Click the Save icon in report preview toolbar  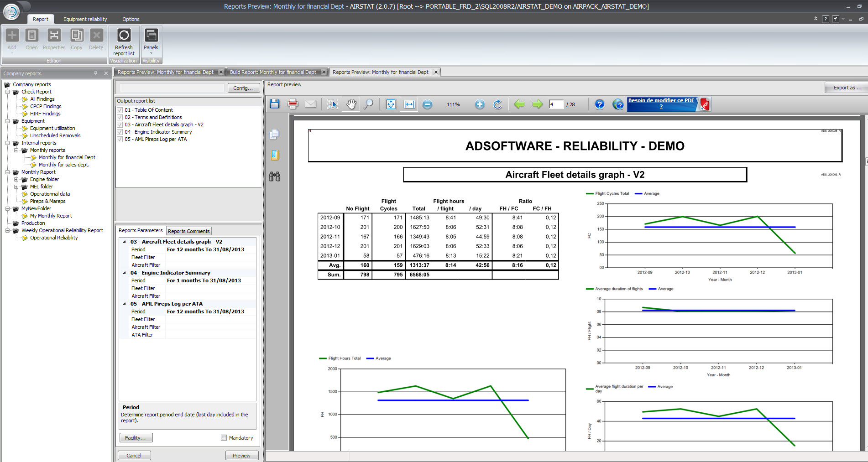pyautogui.click(x=274, y=104)
